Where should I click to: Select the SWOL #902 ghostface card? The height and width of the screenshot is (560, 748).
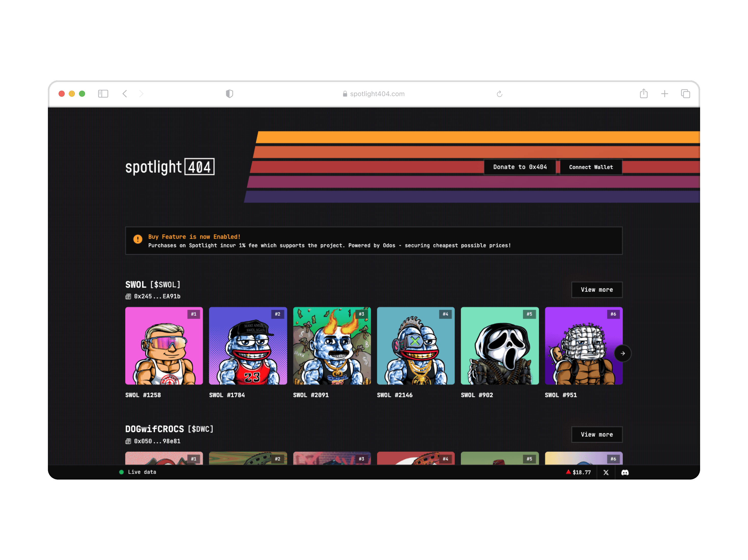(499, 346)
